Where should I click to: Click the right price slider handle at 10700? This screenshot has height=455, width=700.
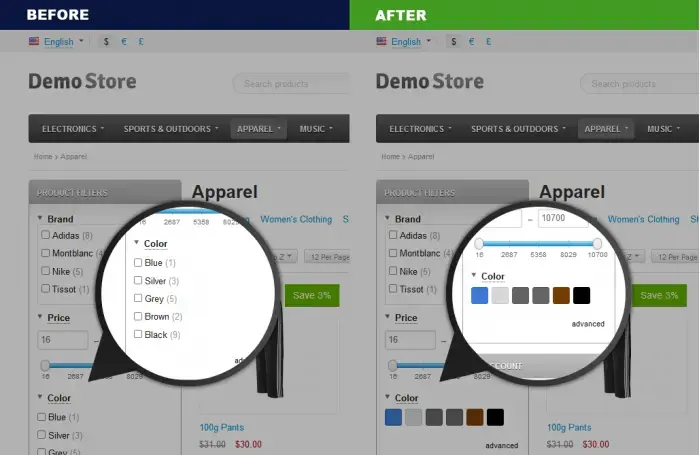click(x=597, y=243)
